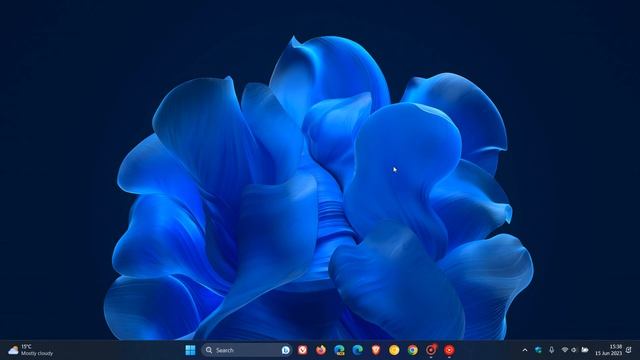Screen dimensions: 640x360
Task: Expand hidden system tray icons chevron
Action: (525, 350)
